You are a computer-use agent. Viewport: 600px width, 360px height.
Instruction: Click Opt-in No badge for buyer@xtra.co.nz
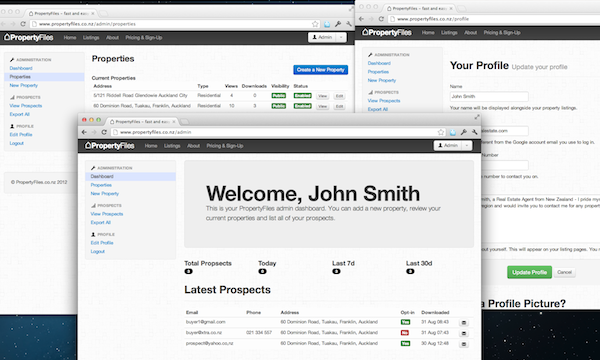[404, 333]
